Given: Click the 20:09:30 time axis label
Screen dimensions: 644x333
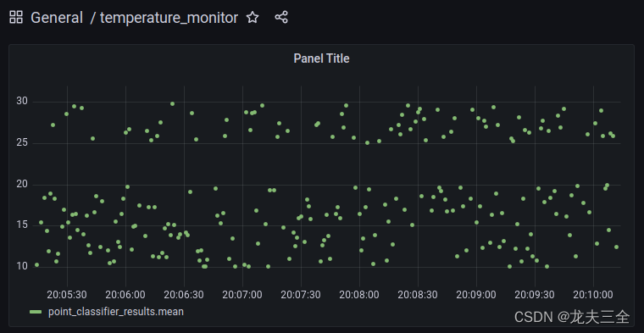Looking at the screenshot, I should (535, 294).
